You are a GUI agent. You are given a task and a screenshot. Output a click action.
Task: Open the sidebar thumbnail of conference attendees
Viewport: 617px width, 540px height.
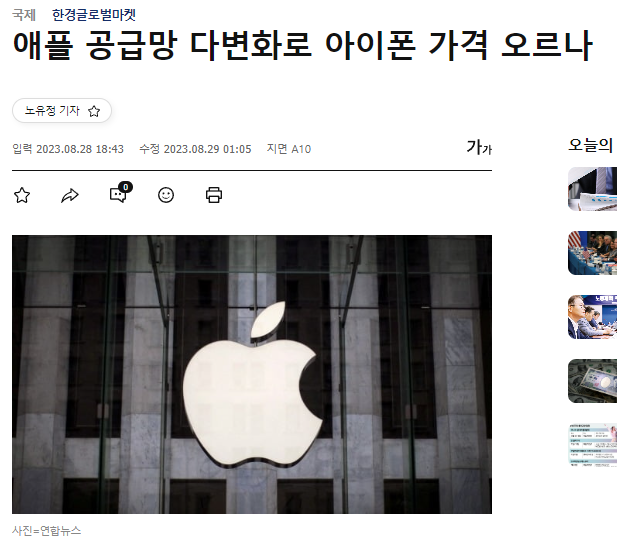(x=593, y=317)
